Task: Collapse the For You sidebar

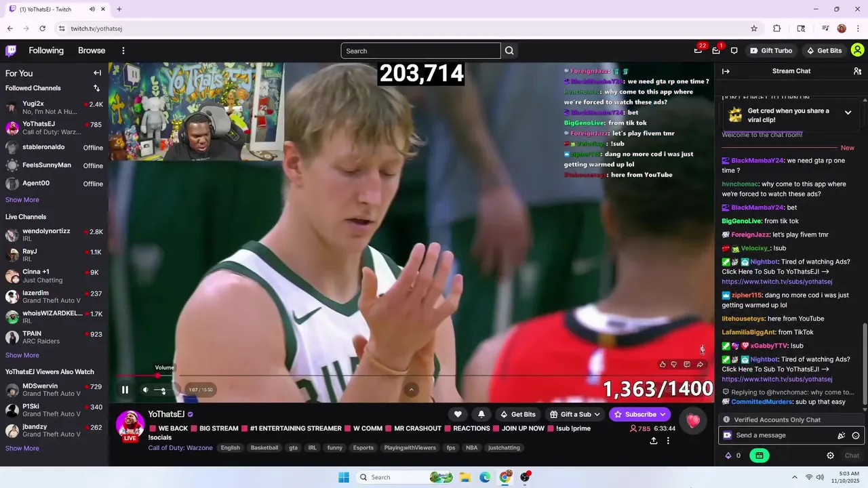Action: click(x=97, y=73)
